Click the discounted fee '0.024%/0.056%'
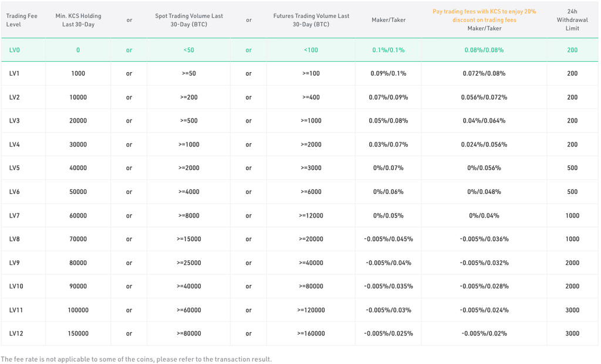601x364 pixels. (x=484, y=145)
